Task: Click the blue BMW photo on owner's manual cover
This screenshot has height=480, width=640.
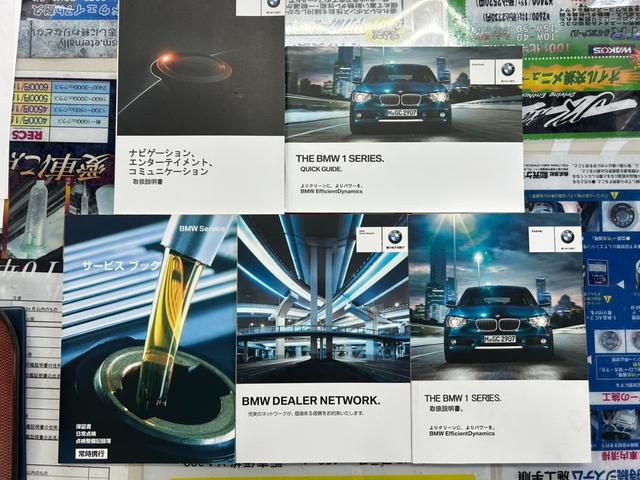Action: point(497,298)
